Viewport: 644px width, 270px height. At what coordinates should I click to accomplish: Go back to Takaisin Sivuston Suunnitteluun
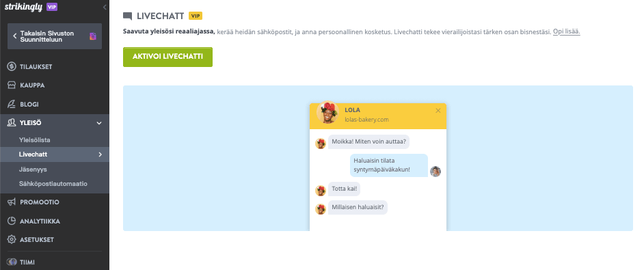pos(55,36)
